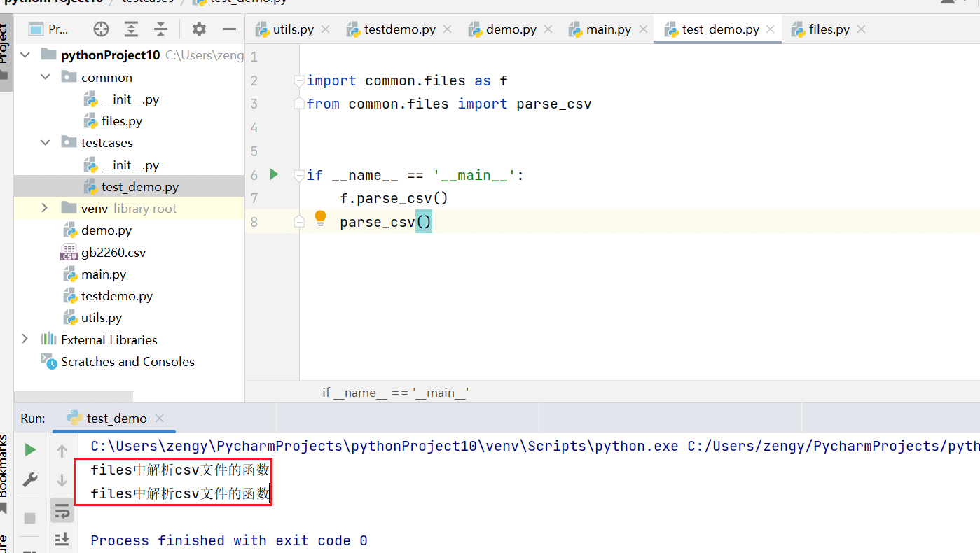Toggle soft-wrap in Run console
Viewport: 980px width, 553px height.
(x=62, y=510)
